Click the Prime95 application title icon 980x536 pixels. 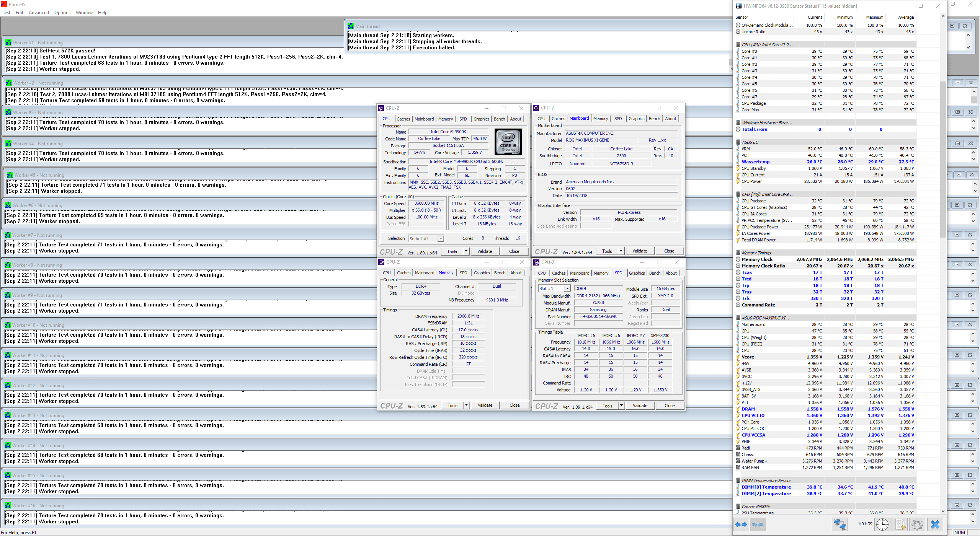point(4,4)
